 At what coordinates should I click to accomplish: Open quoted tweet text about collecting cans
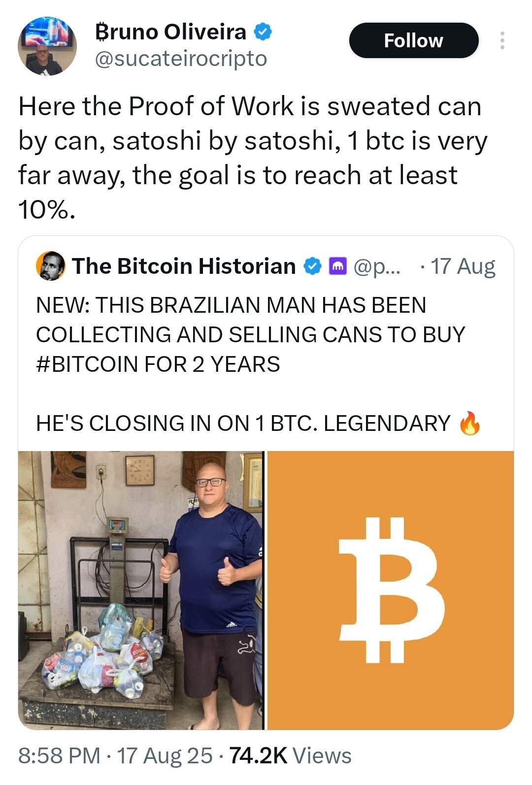251,364
